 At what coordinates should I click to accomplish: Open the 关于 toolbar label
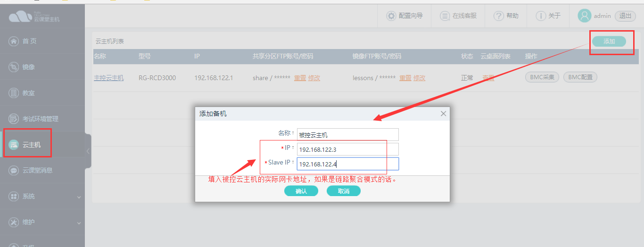tap(554, 16)
